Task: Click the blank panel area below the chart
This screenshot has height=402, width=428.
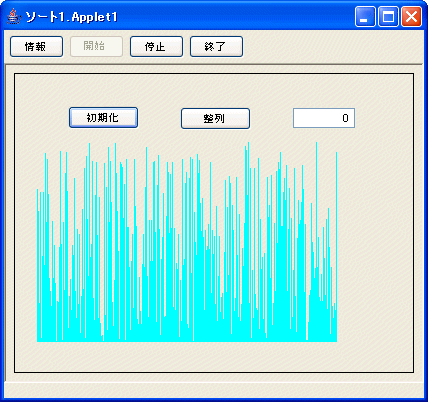Action: [x=214, y=357]
